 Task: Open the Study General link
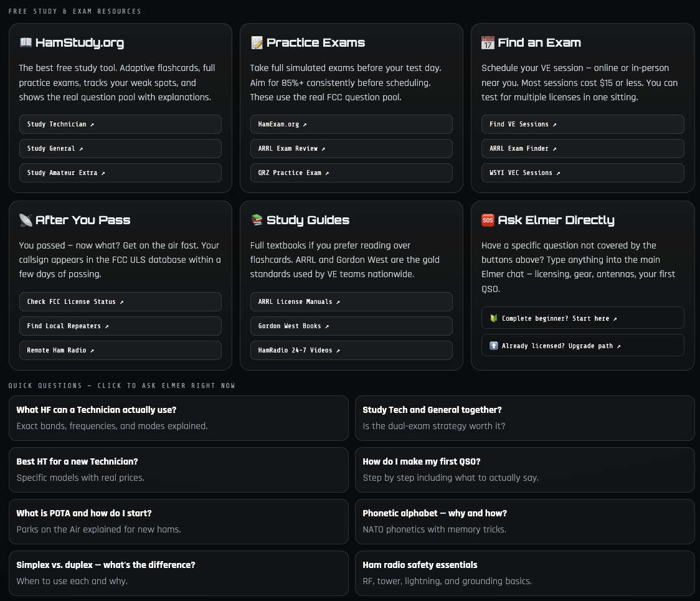[x=120, y=148]
